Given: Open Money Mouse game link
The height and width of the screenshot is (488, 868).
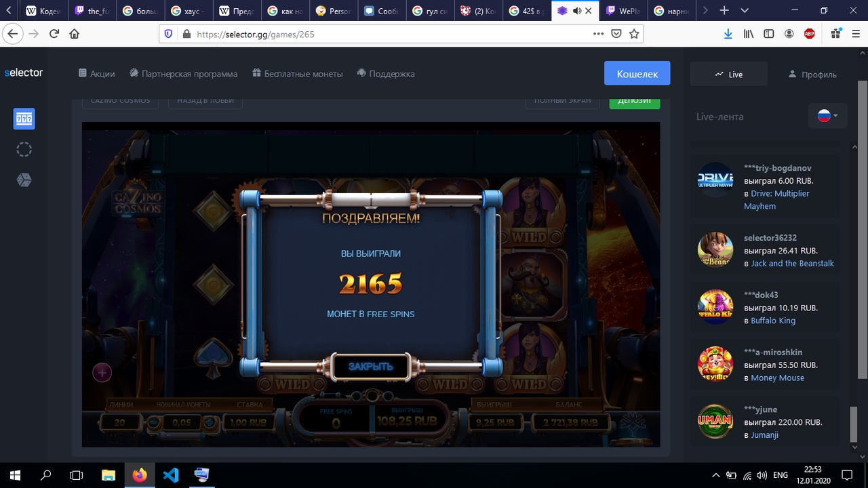Looking at the screenshot, I should click(x=777, y=378).
